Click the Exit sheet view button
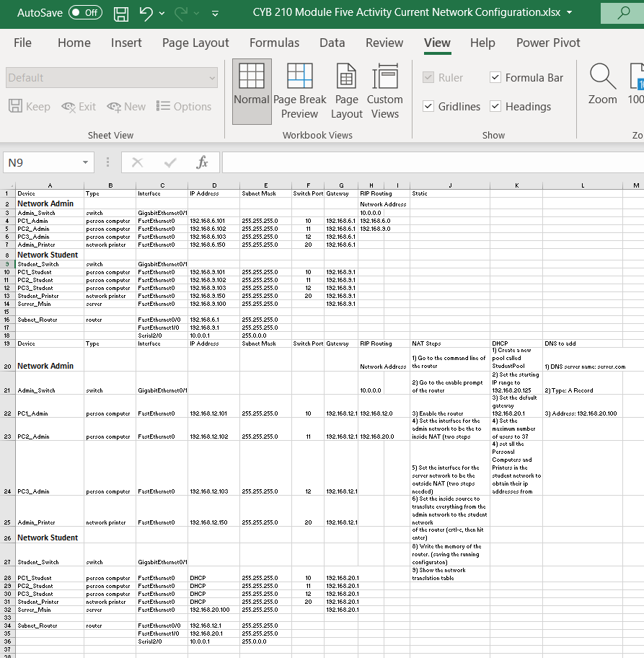 coord(79,107)
